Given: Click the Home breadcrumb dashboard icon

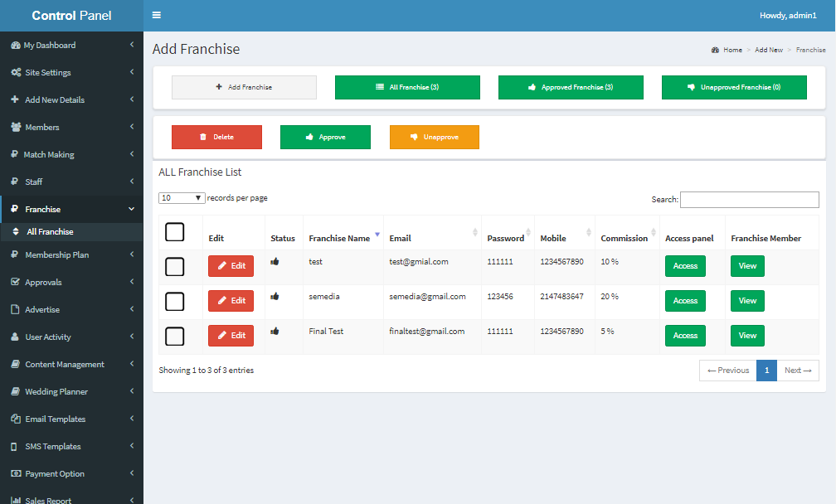Looking at the screenshot, I should tap(715, 50).
